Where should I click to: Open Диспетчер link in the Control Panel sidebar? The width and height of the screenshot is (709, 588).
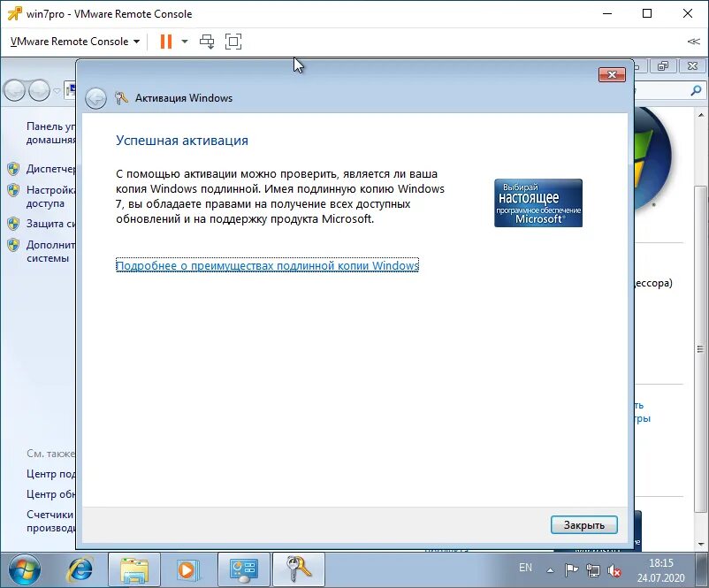click(50, 169)
